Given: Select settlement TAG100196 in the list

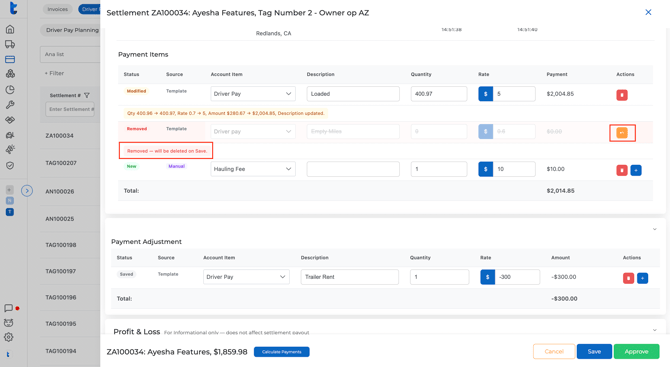Looking at the screenshot, I should click(61, 297).
